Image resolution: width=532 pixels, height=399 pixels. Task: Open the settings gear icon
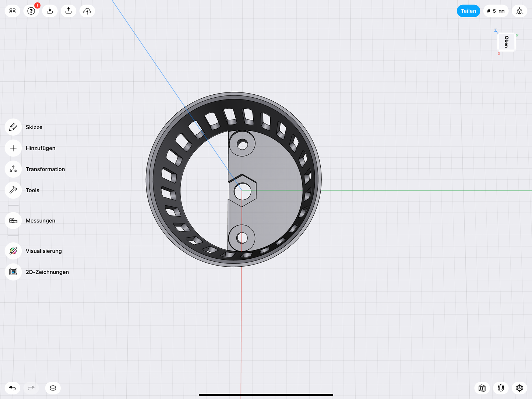519,388
